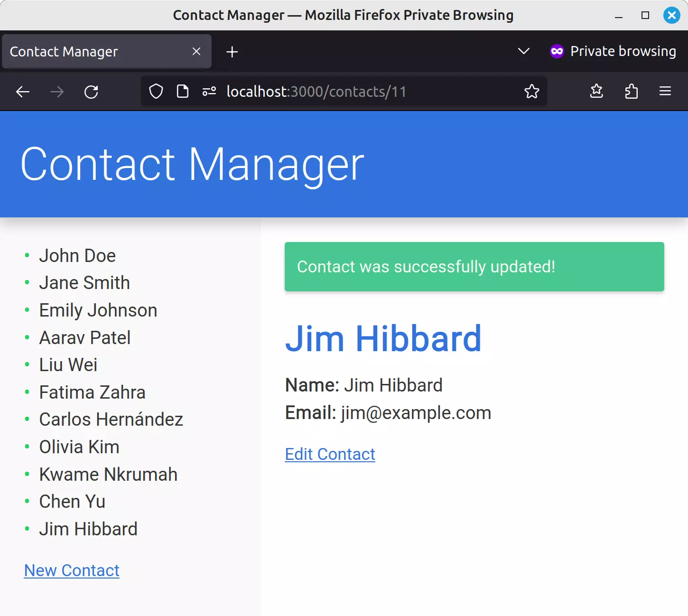Click the Jim Hibbard heading
688x616 pixels.
(x=383, y=338)
